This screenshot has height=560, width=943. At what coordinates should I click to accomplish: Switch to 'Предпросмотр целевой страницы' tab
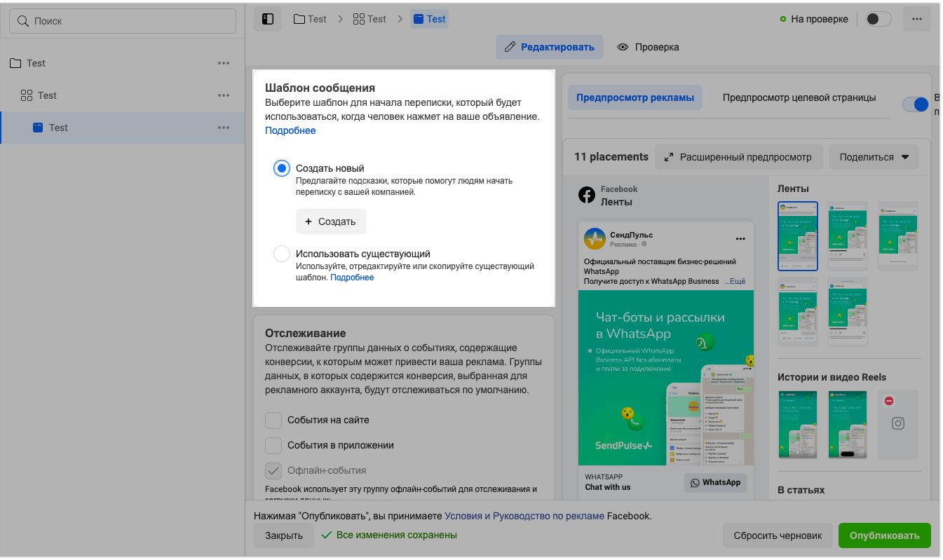click(x=799, y=98)
